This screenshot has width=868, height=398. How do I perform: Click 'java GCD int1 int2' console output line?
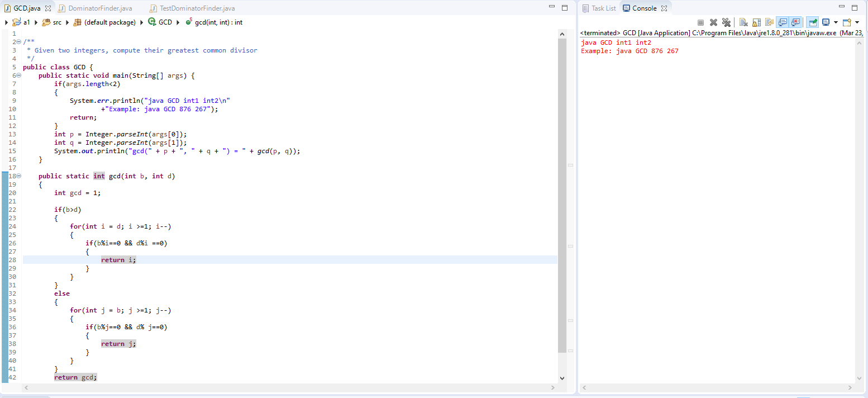[616, 42]
